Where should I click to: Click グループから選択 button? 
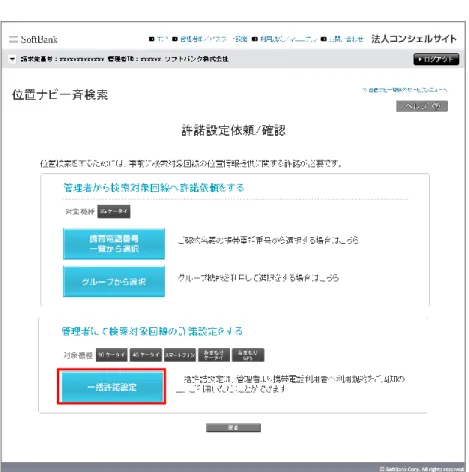tap(114, 281)
